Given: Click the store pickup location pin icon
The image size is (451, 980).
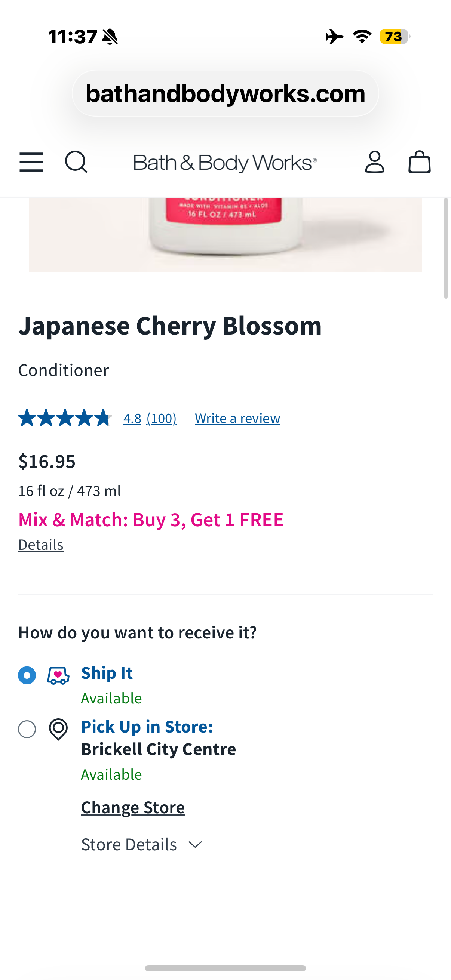Looking at the screenshot, I should 58,729.
